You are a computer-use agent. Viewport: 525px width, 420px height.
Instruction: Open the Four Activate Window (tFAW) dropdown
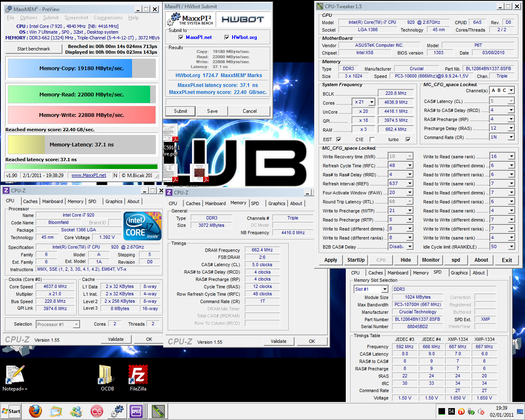(409, 192)
